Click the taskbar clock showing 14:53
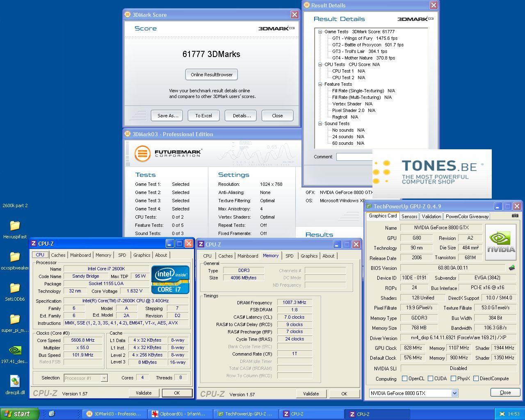This screenshot has width=525, height=420. 514,414
